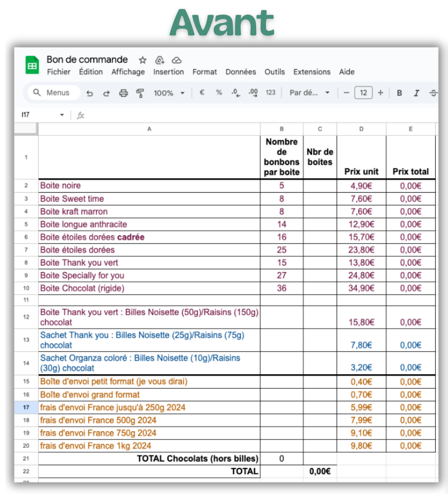448x494 pixels.
Task: Apply percent number format
Action: [219, 92]
